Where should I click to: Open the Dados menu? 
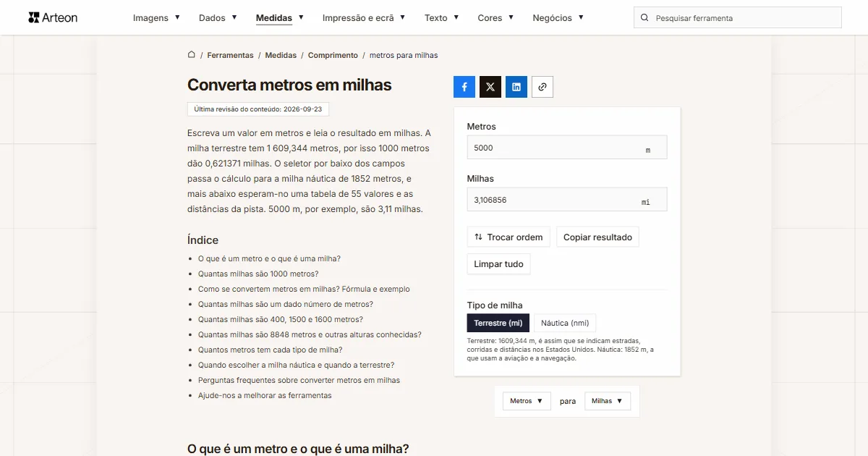218,17
